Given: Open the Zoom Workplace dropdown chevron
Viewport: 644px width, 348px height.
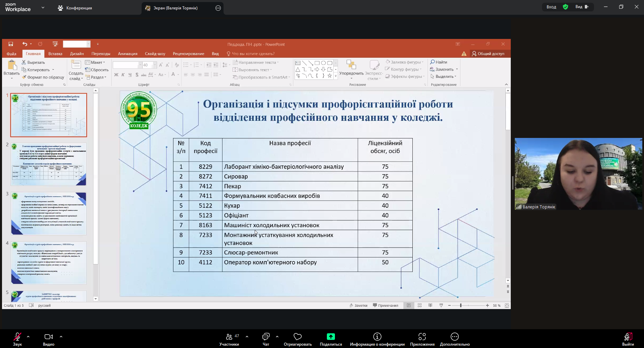Looking at the screenshot, I should click(x=43, y=7).
